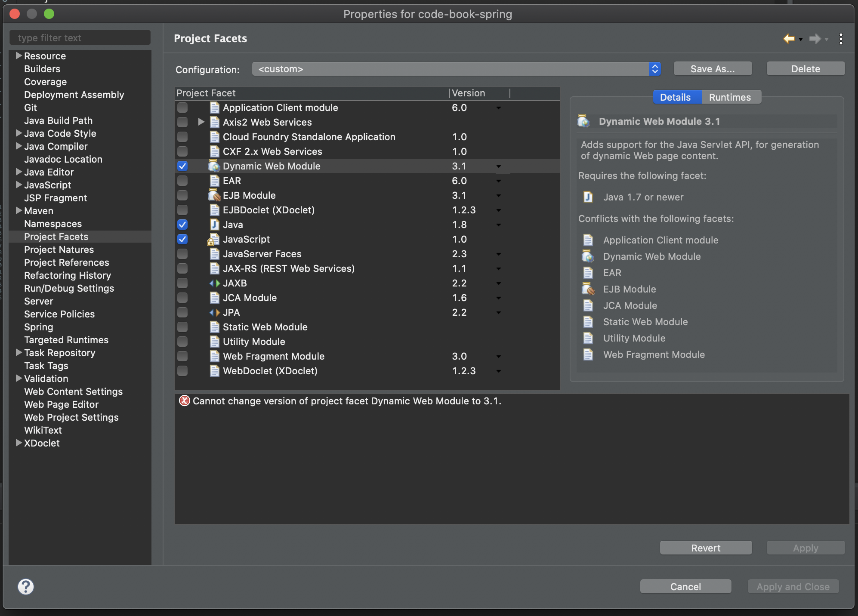The image size is (858, 616).
Task: Switch to the Runtimes tab
Action: tap(730, 97)
